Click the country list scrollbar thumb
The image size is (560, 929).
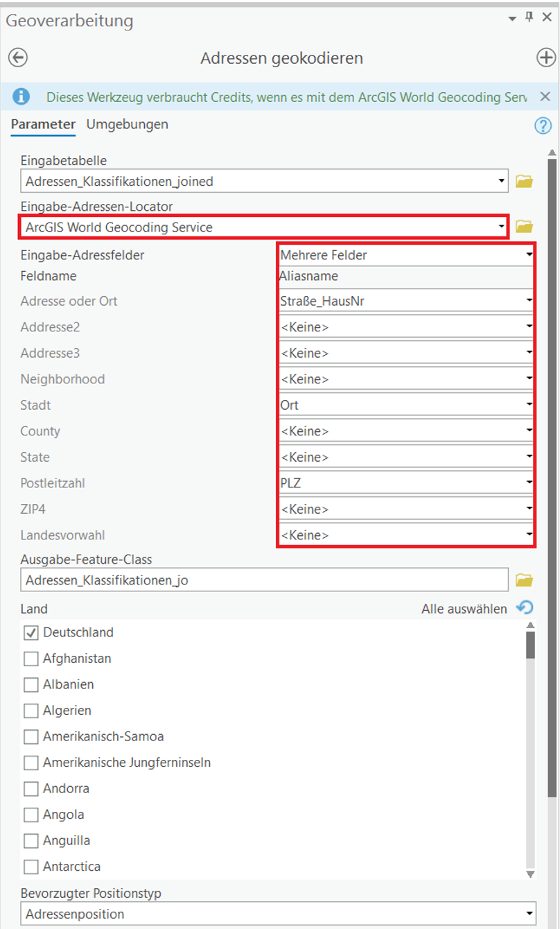(x=530, y=644)
